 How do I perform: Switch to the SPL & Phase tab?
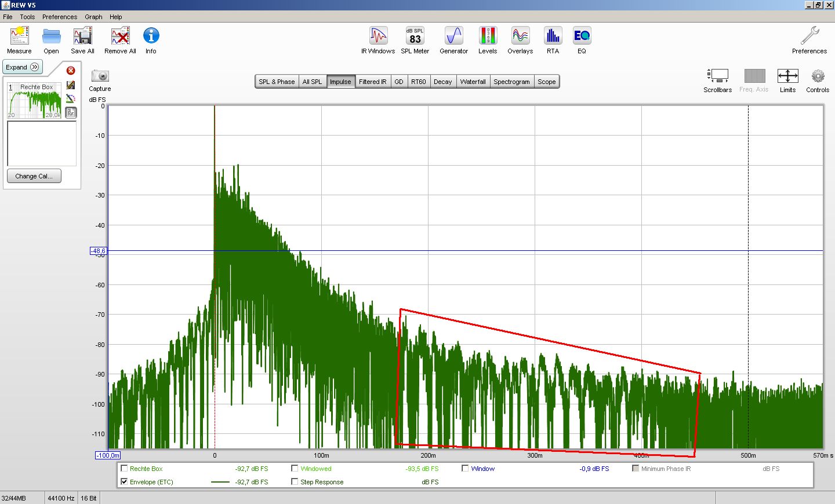coord(277,82)
